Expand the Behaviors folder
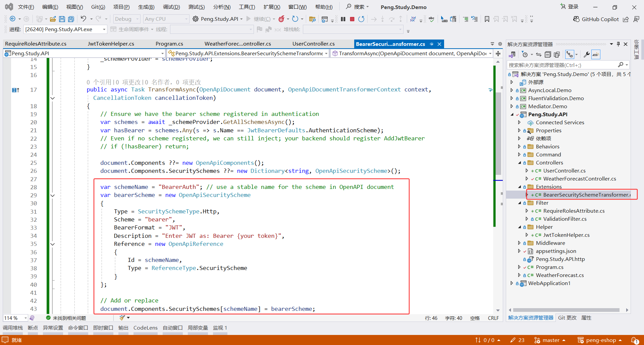 [x=519, y=147]
